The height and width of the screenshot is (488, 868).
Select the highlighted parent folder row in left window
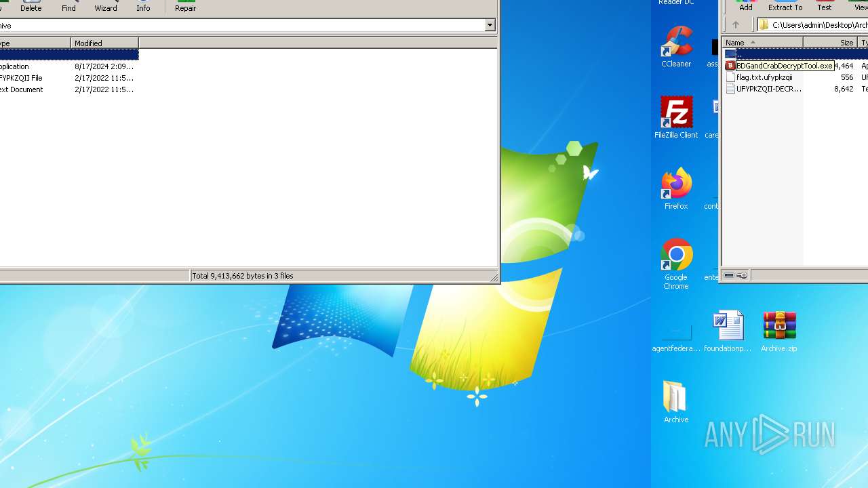69,54
